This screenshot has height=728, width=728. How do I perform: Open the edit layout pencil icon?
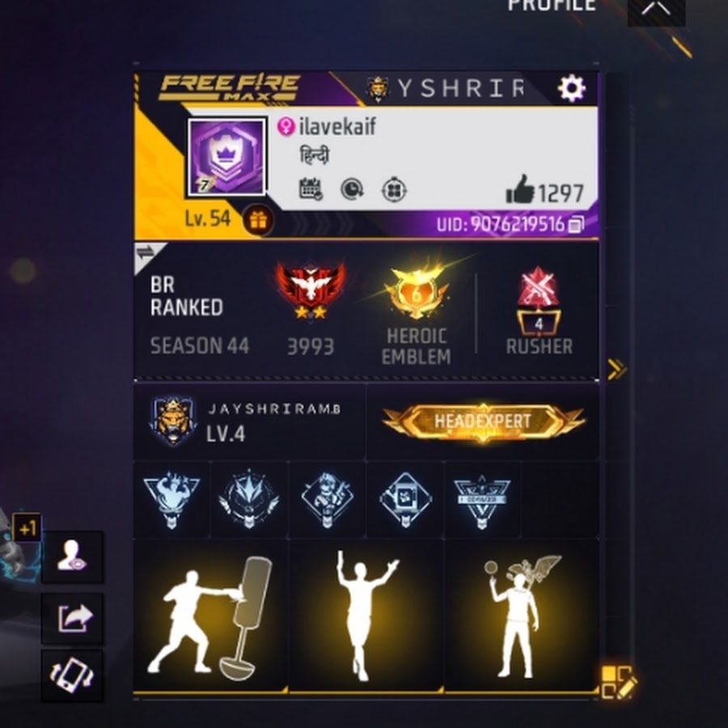[618, 682]
